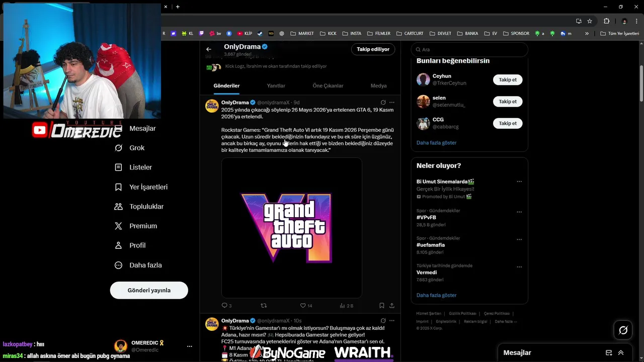Compose new message in Mesajlar drawer
Viewport: 644px width, 362px height.
[x=609, y=353]
